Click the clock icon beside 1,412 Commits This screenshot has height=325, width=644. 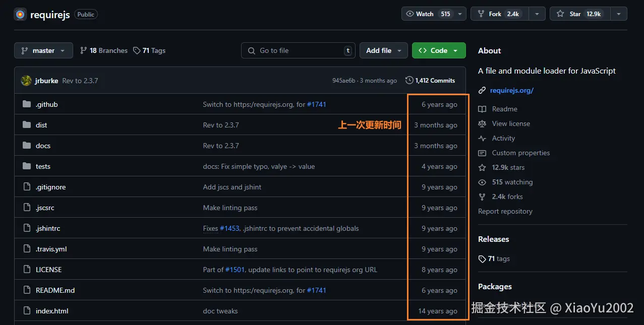pos(409,80)
